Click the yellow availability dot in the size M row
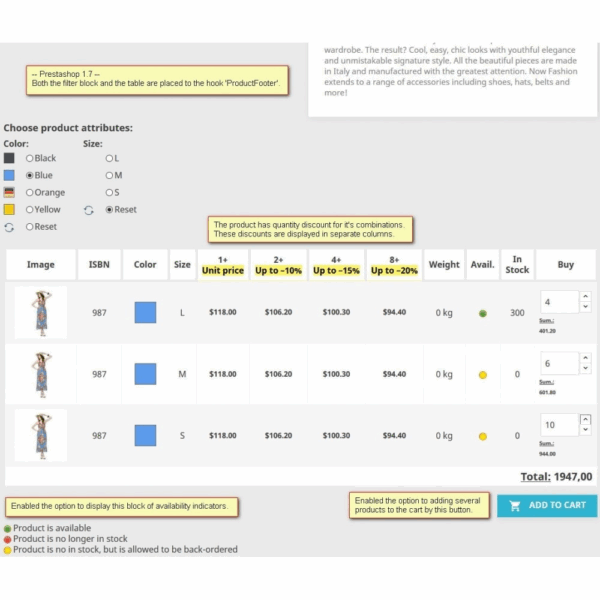600x600 pixels. point(482,375)
